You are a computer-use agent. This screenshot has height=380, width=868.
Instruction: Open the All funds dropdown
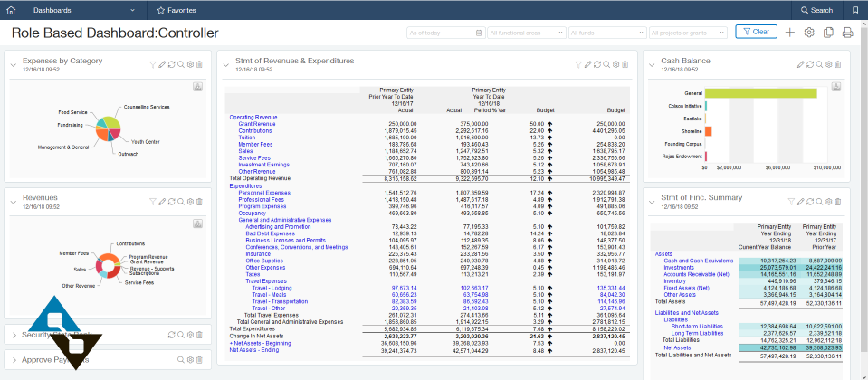(x=607, y=33)
